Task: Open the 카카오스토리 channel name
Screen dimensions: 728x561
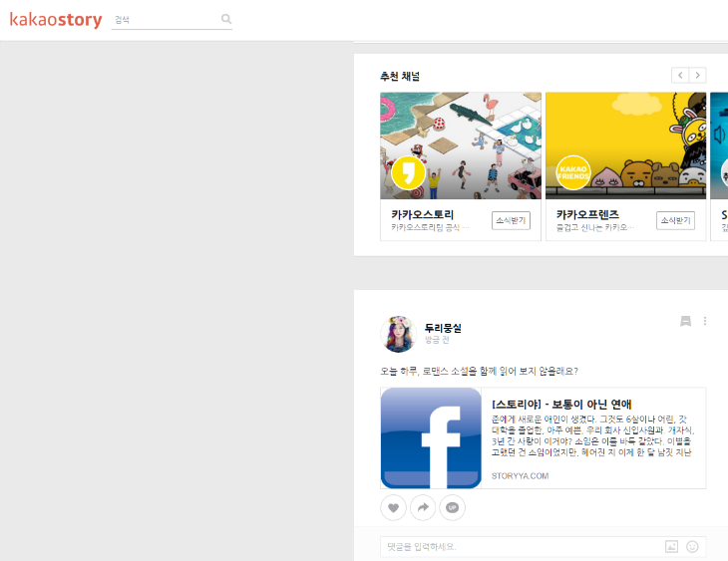Action: 422,214
